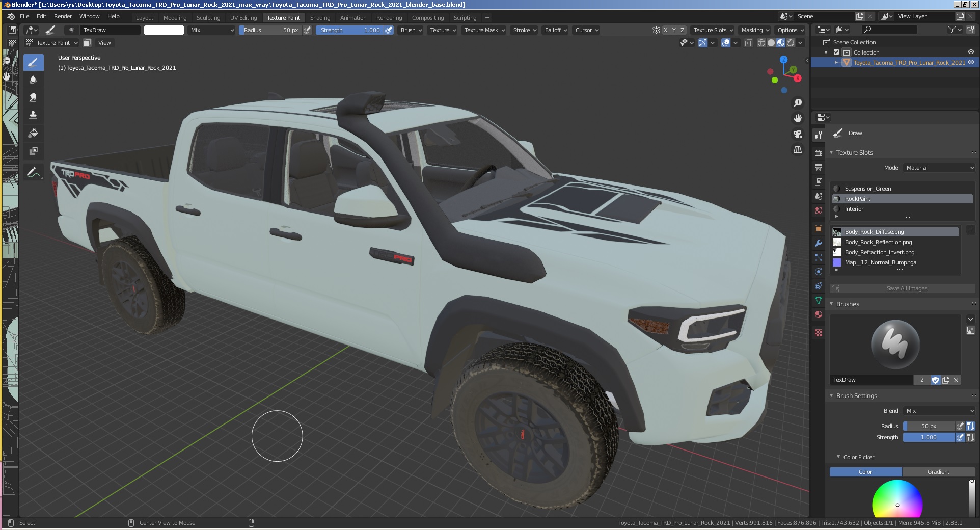Image resolution: width=980 pixels, height=530 pixels.
Task: Open the Scene properties tab
Action: (x=819, y=196)
